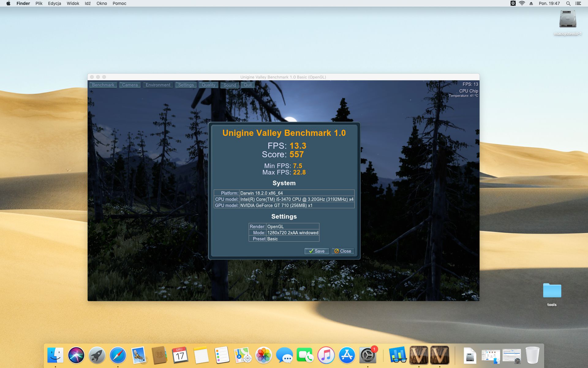Open the Widok menu
The height and width of the screenshot is (368, 588).
pyautogui.click(x=73, y=3)
